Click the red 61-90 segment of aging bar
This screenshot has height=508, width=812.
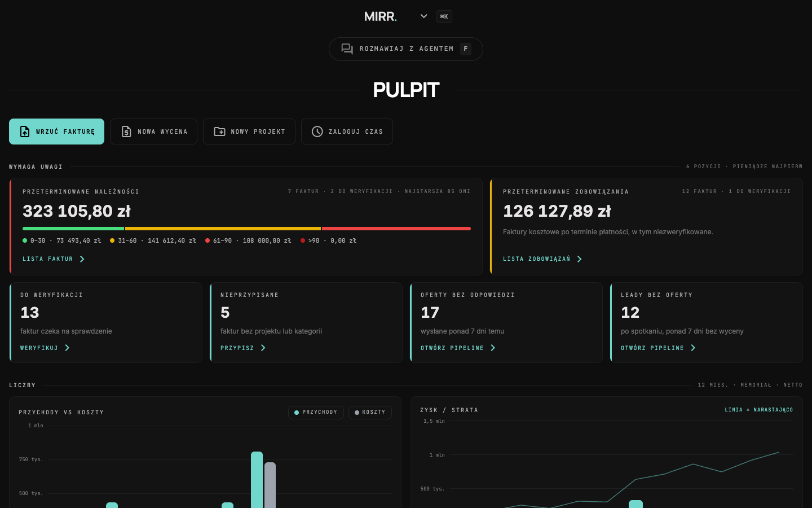point(396,229)
